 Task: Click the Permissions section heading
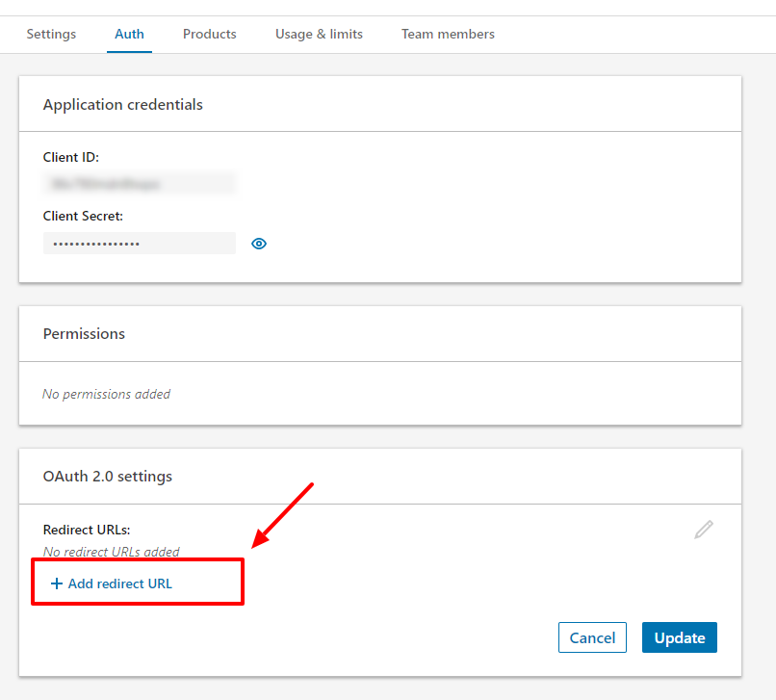click(x=84, y=333)
